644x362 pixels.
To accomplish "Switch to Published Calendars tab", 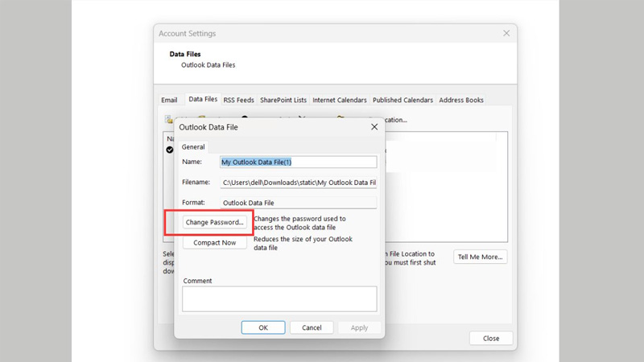I will 403,100.
